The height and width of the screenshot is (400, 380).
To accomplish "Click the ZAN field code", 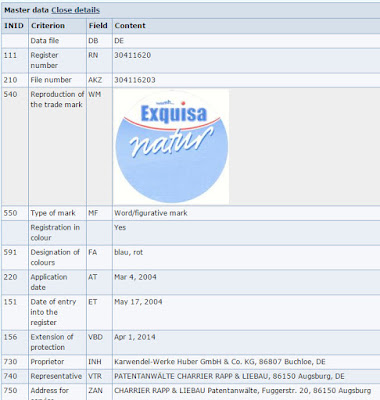I will click(95, 390).
